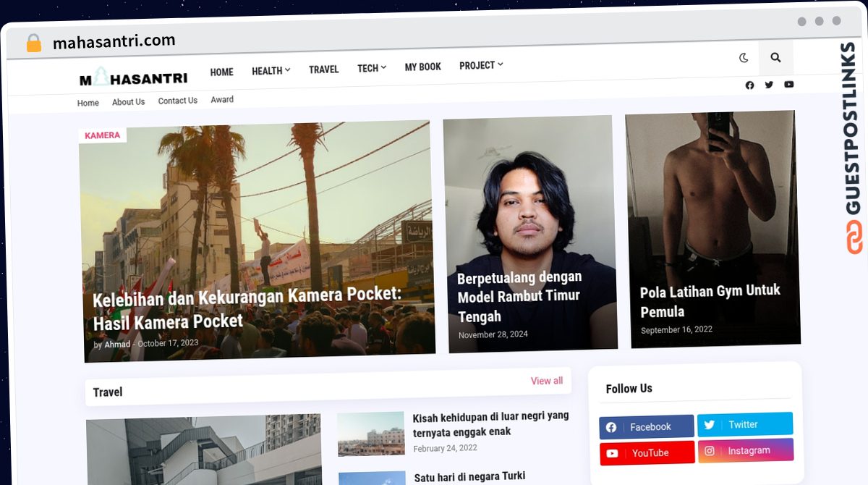Open the Contact Us menu item
The image size is (868, 485).
click(x=177, y=101)
